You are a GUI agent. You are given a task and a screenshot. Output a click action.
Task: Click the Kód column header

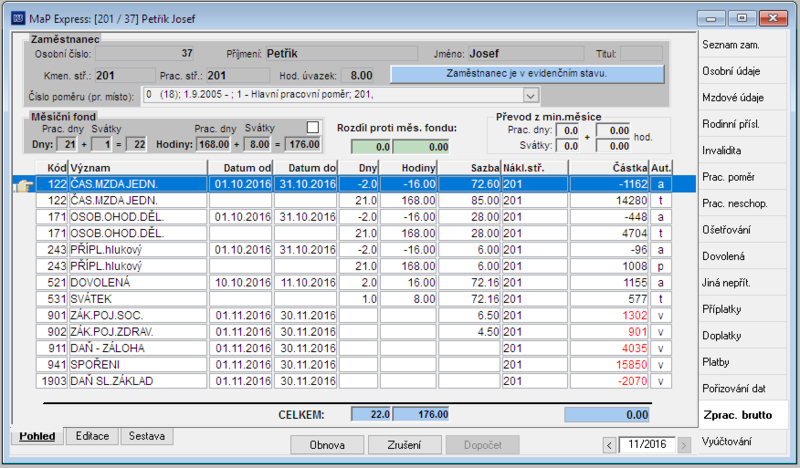point(52,168)
